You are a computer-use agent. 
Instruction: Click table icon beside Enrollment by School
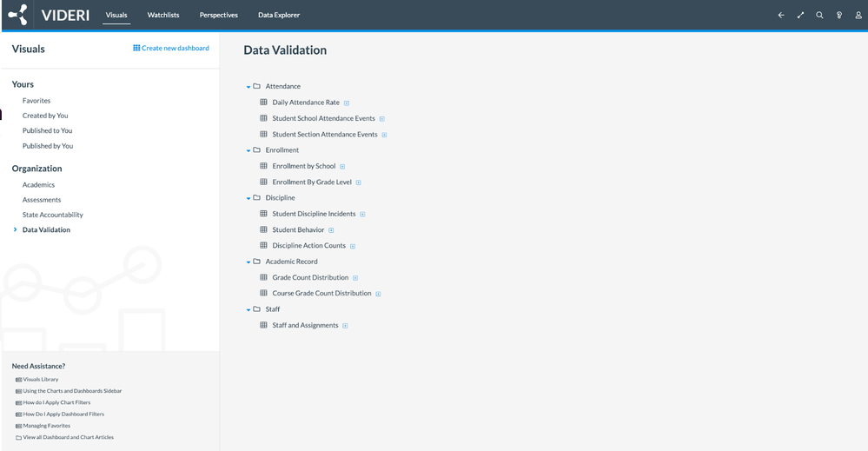point(263,166)
